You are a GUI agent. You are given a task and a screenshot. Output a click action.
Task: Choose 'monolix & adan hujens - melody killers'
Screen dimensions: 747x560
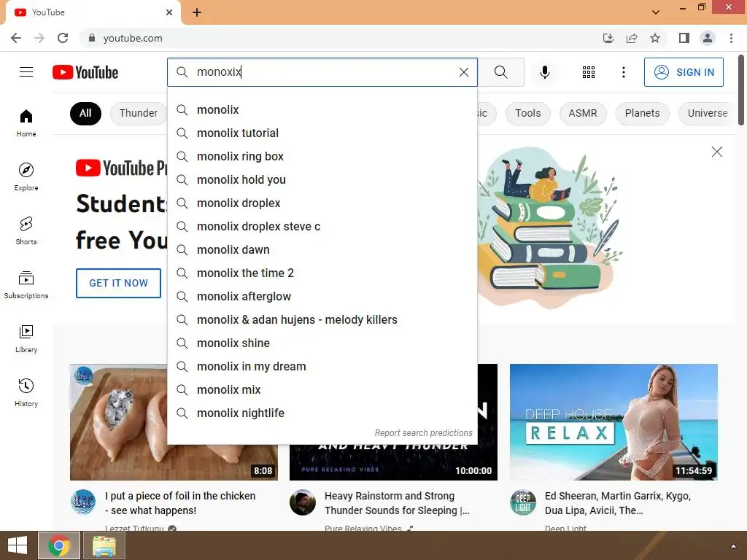[322, 319]
